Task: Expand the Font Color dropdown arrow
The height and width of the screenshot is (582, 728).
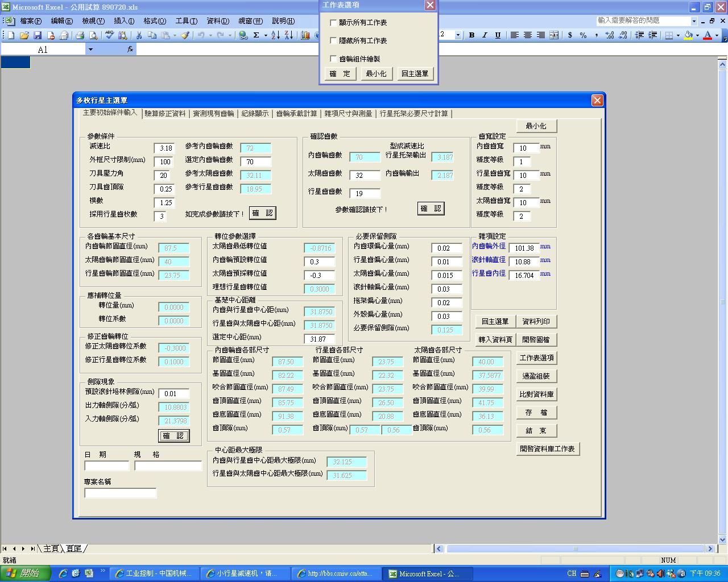Action: 717,35
